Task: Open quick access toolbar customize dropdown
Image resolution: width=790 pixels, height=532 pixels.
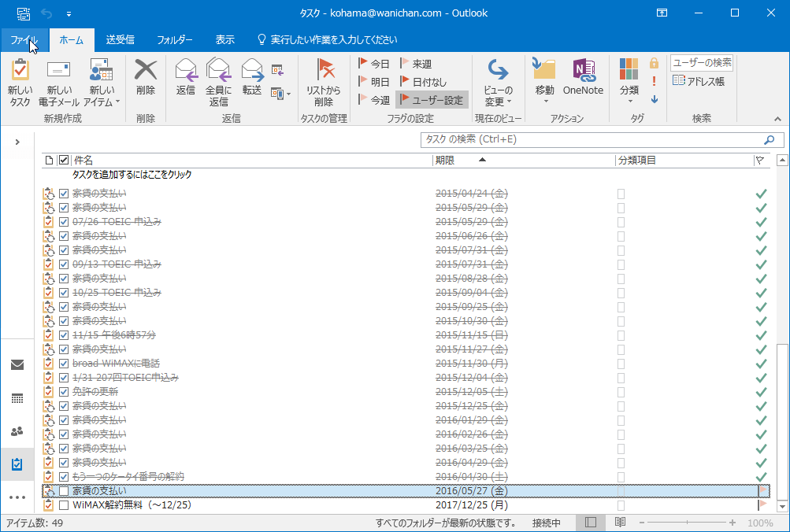Action: 69,13
